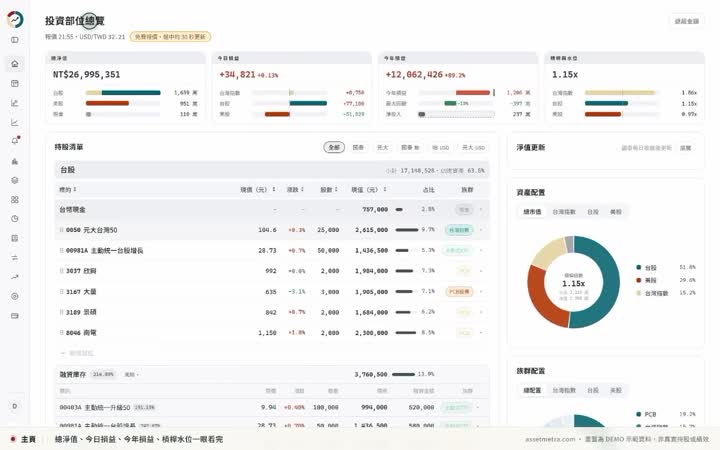Open the line chart with dots icon
The width and height of the screenshot is (720, 450).
tap(15, 103)
